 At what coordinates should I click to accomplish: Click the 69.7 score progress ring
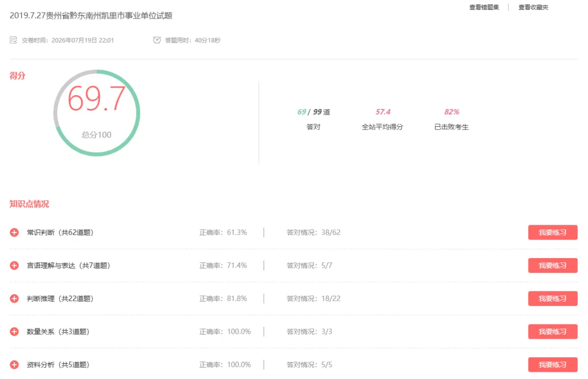(97, 113)
